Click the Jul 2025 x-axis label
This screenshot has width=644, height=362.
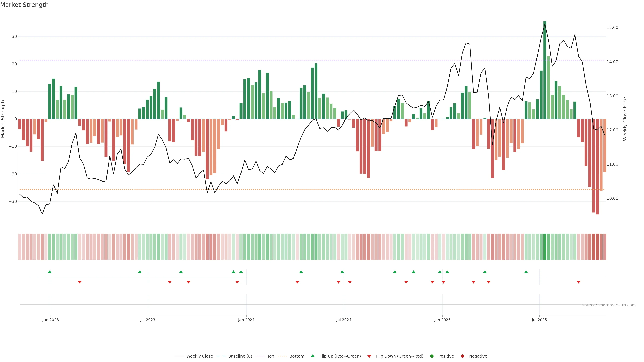coord(539,320)
